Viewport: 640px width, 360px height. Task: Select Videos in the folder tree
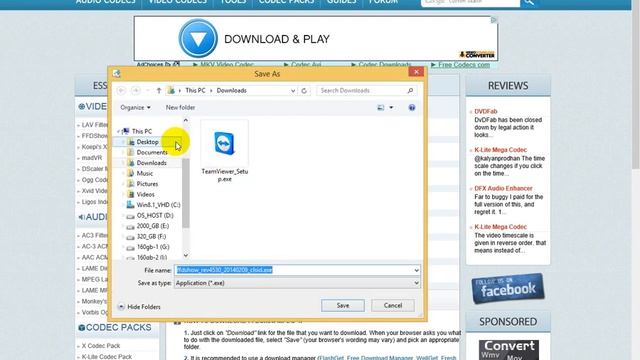(x=145, y=195)
